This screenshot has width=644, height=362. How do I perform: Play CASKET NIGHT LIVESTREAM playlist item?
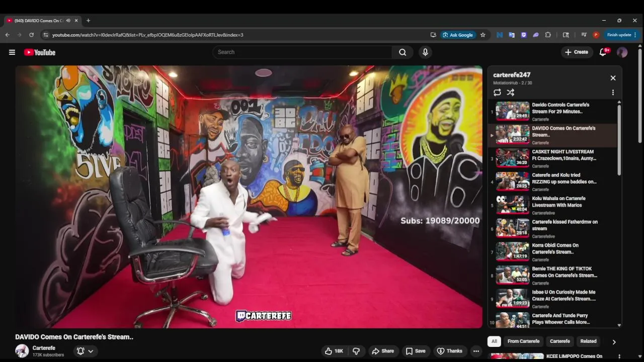pyautogui.click(x=552, y=158)
